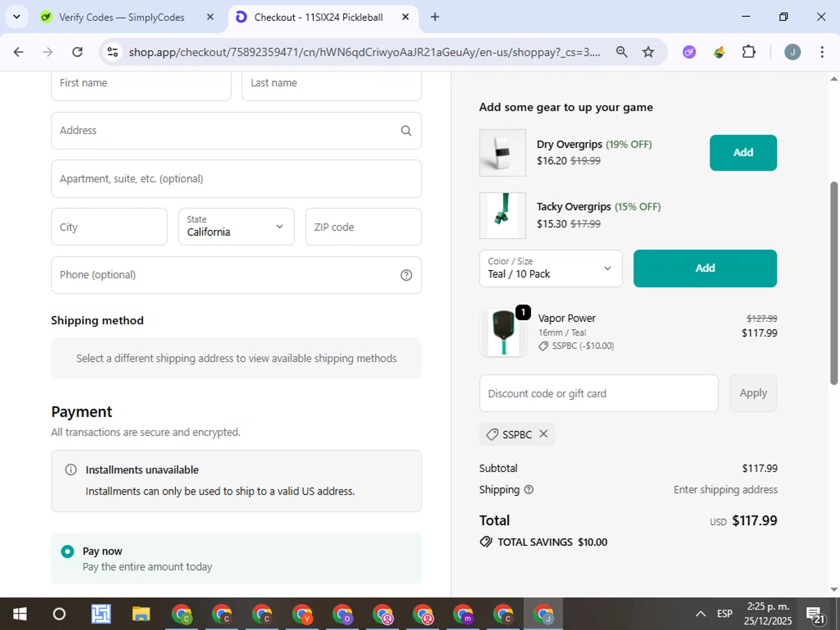Click the browser address bar URL
The image size is (840, 630).
coord(365,52)
